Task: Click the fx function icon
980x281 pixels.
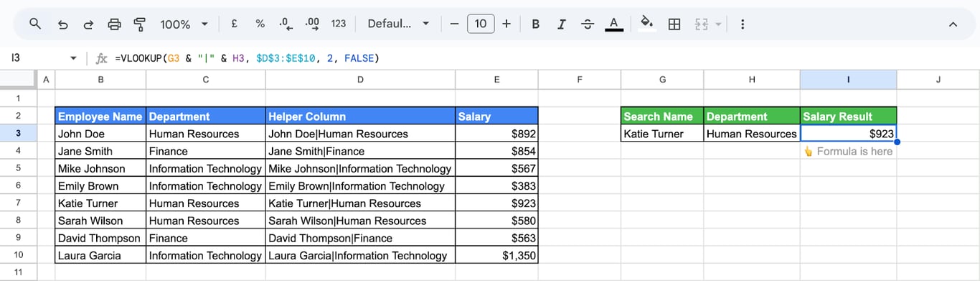Action: click(x=102, y=57)
